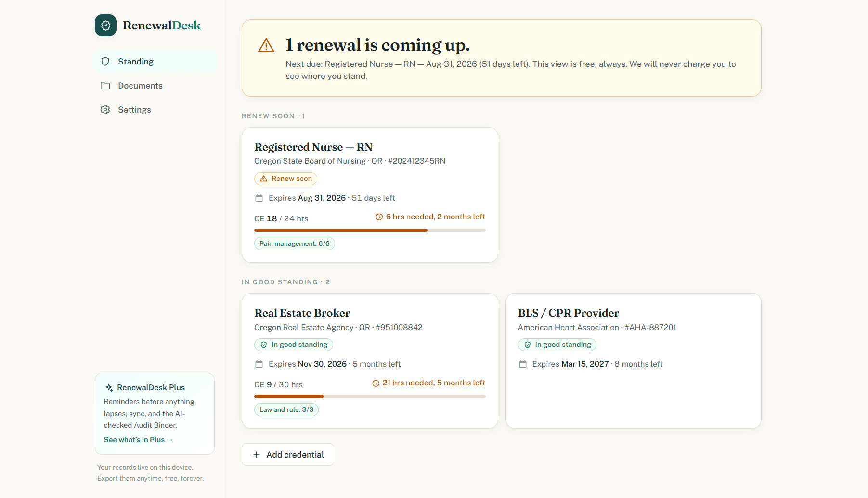Click the '1 renewal is coming up.' headline
The height and width of the screenshot is (498, 868).
coord(377,45)
